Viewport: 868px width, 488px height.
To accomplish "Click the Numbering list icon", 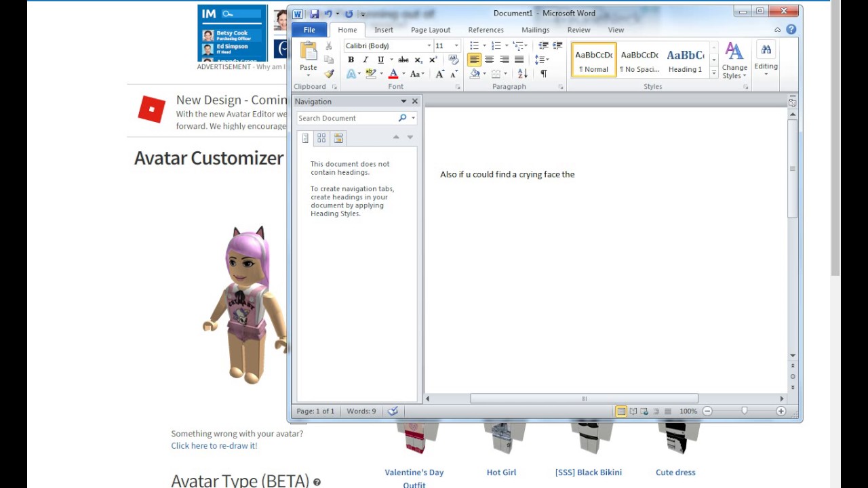I will tap(496, 45).
